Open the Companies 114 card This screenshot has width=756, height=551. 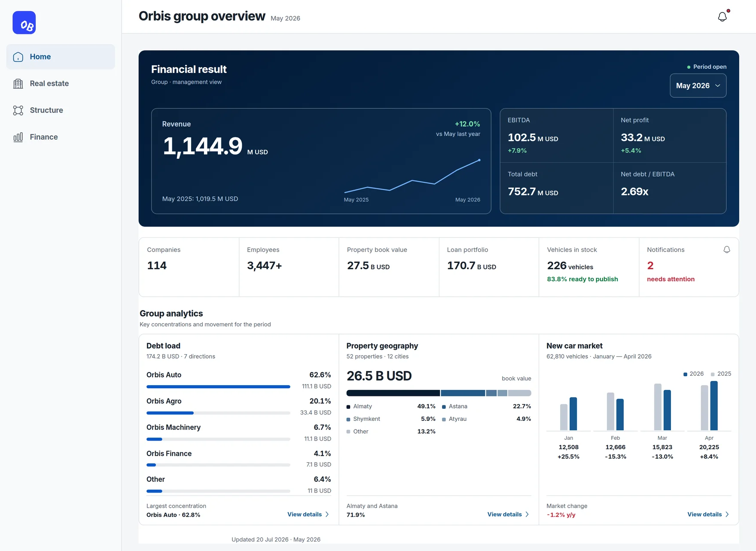coord(189,267)
